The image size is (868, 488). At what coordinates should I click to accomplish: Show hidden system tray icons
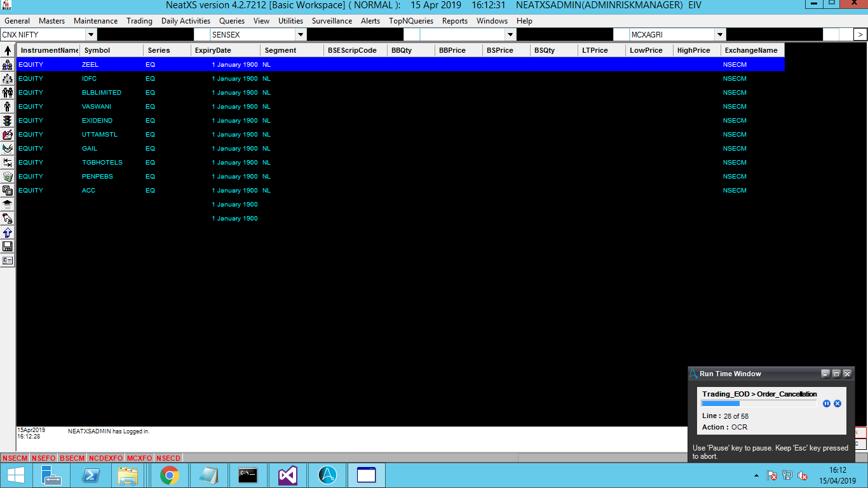[756, 475]
